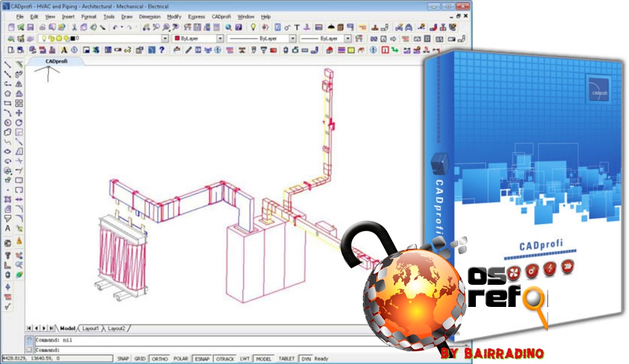Toggle POLAR tracking in status bar
This screenshot has width=629, height=364.
click(181, 359)
